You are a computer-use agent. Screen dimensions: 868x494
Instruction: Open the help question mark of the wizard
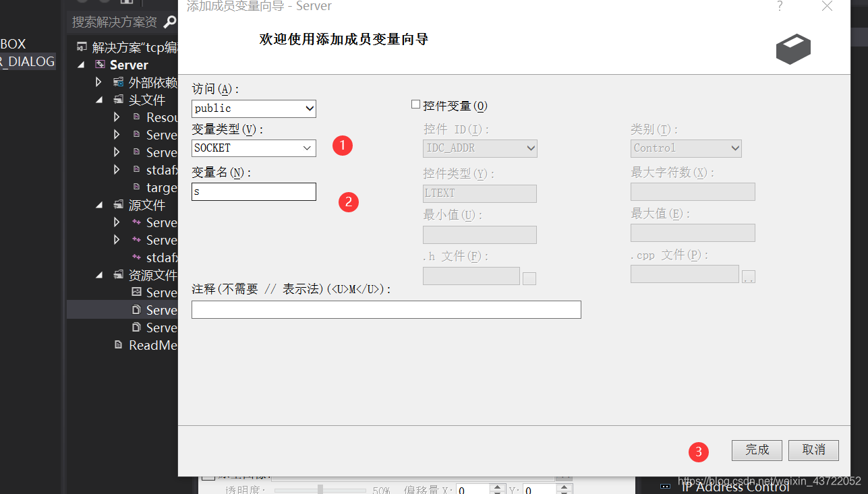point(780,7)
